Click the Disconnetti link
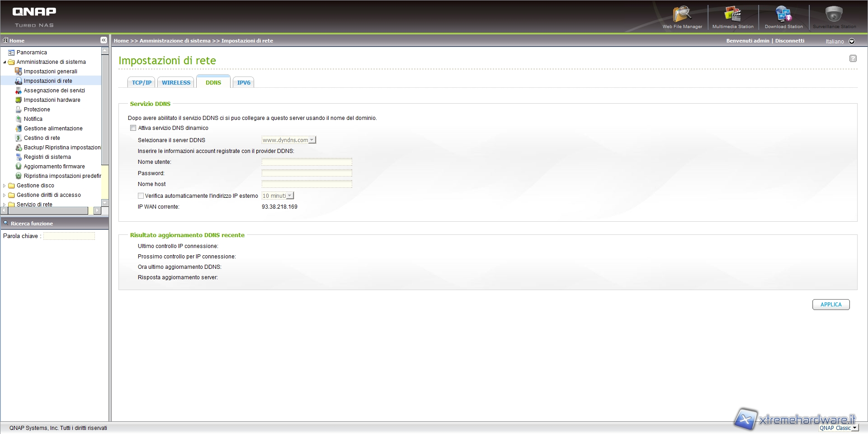This screenshot has height=434, width=868. pyautogui.click(x=789, y=41)
